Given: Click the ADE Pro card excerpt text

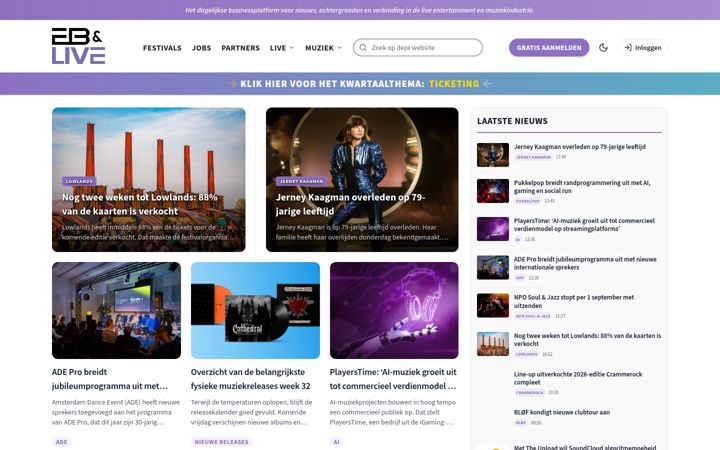Looking at the screenshot, I should coord(116,412).
